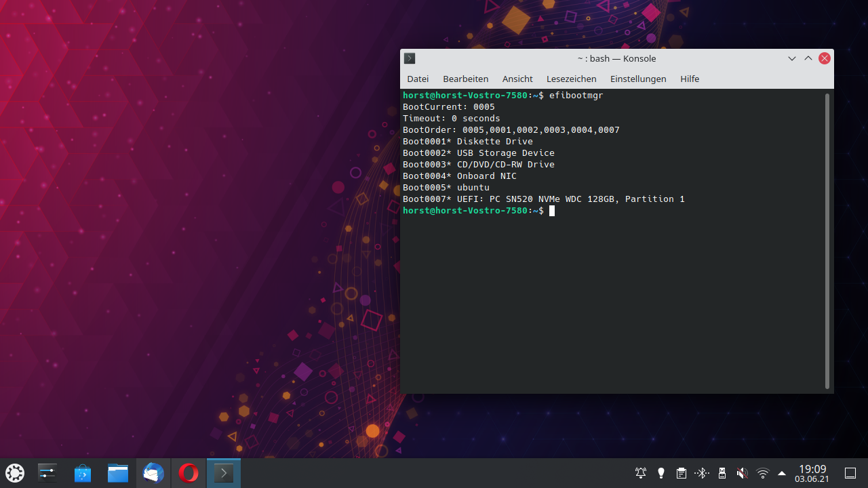Open Thunderbird mail from the taskbar
The height and width of the screenshot is (488, 868).
(x=153, y=473)
